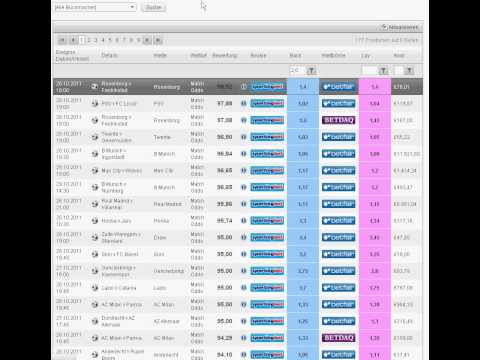This screenshot has height=360, width=480.
Task: Select the 'Lazio v Catania' event text
Action: (119, 288)
